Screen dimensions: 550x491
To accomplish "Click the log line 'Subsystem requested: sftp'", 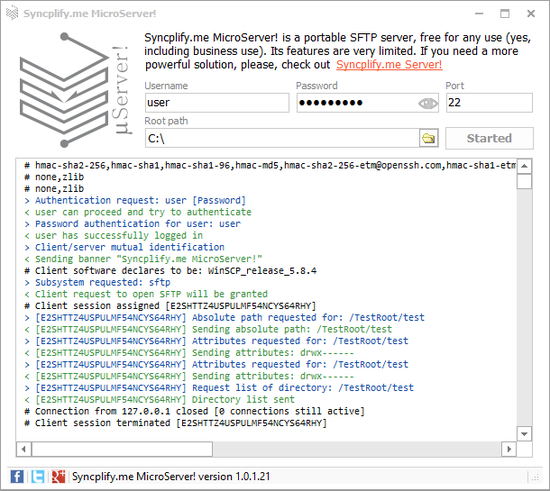I will tap(97, 282).
